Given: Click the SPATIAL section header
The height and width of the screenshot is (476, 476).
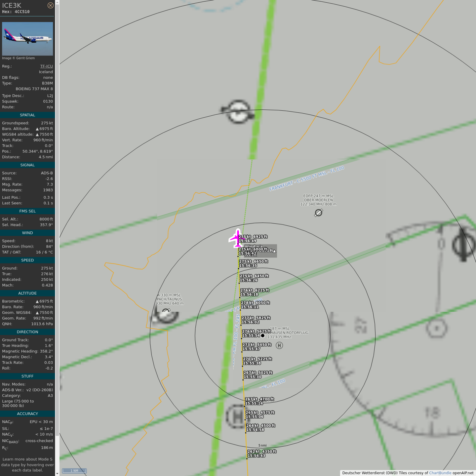Looking at the screenshot, I should tap(27, 115).
